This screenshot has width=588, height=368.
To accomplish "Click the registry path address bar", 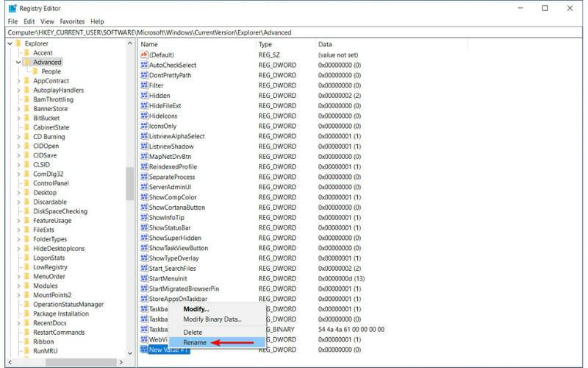I will (x=294, y=32).
